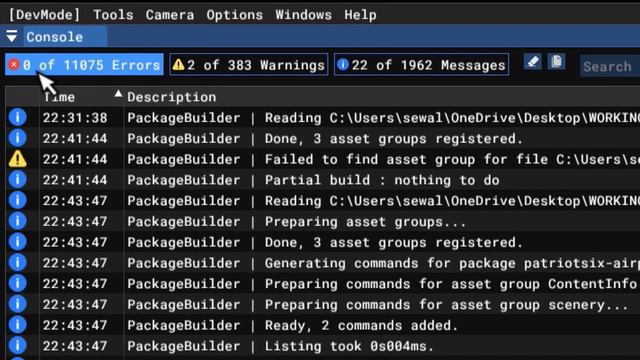Select 'Failed to find asset group' message
640x360 pixels.
[x=452, y=159]
